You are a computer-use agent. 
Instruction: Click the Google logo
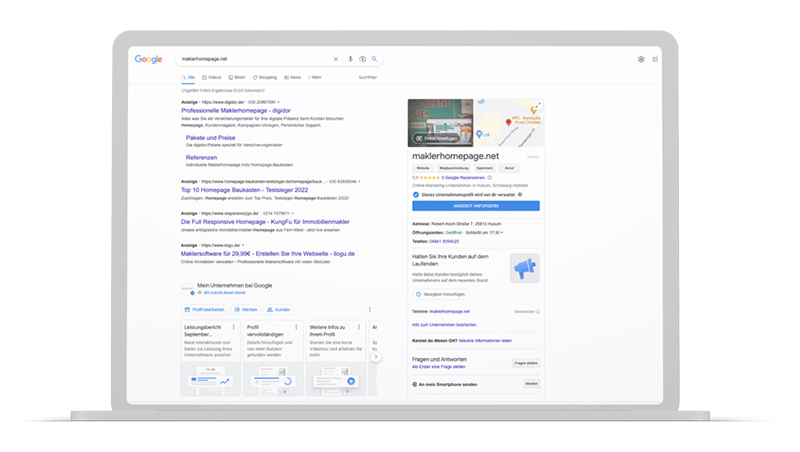coord(148,59)
